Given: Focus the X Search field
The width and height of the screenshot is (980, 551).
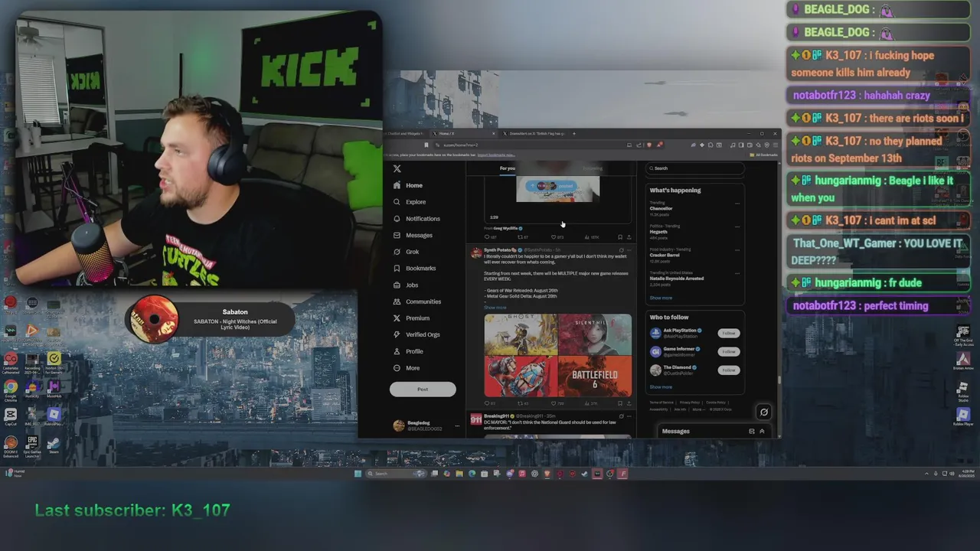Looking at the screenshot, I should (x=695, y=168).
